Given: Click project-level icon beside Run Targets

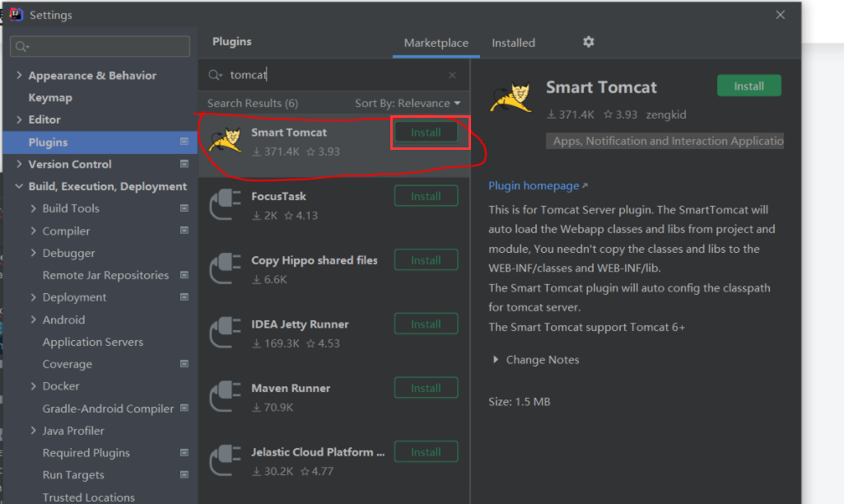Looking at the screenshot, I should click(x=184, y=474).
